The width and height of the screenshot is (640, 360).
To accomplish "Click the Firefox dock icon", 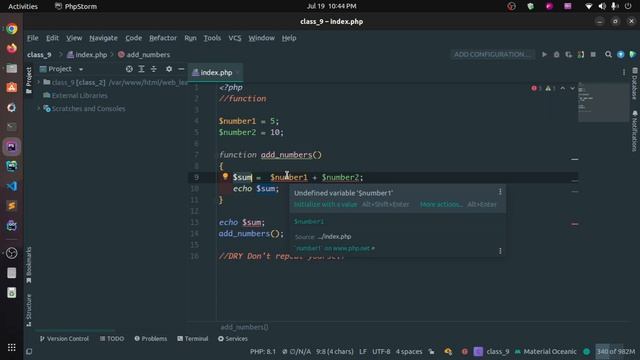I will coord(11,48).
